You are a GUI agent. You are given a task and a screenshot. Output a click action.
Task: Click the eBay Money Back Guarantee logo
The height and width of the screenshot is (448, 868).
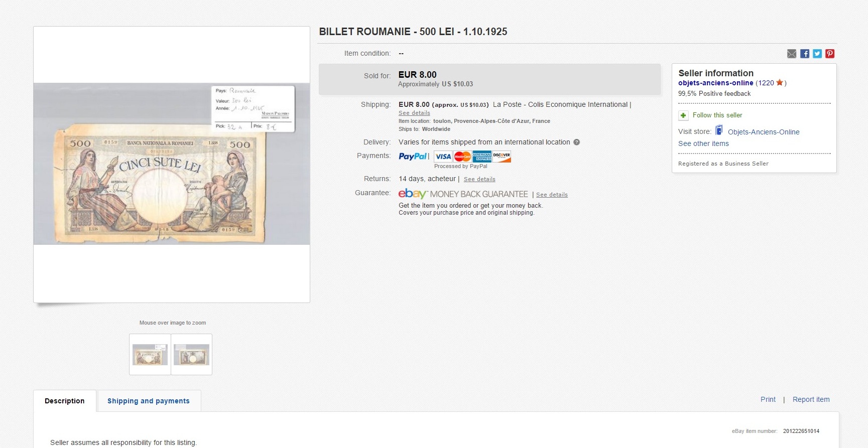(463, 194)
